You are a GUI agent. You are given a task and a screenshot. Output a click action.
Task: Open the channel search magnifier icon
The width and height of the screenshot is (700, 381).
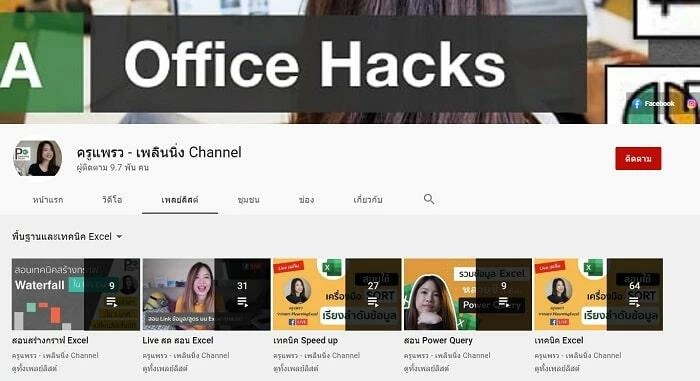click(429, 199)
